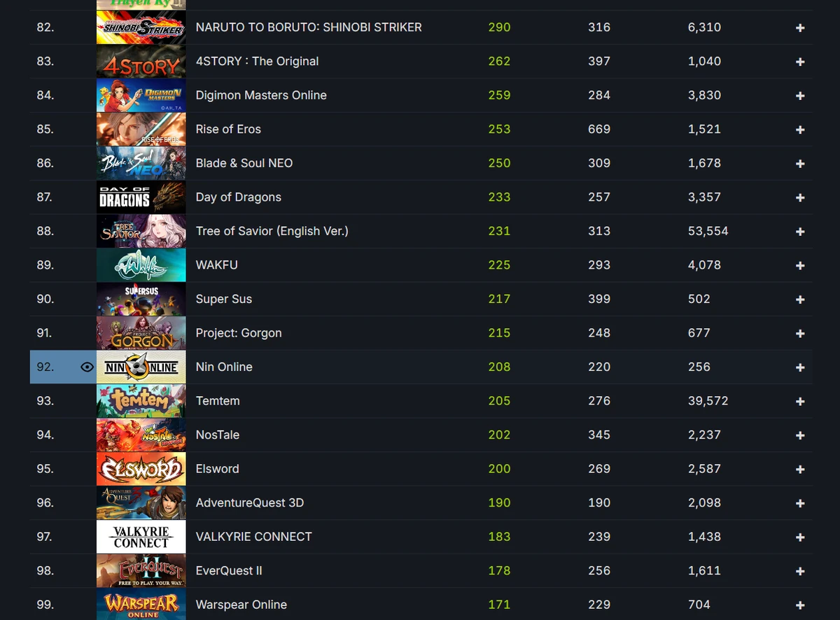Add Temtem using its plus icon
Viewport: 840px width, 620px height.
pyautogui.click(x=800, y=401)
